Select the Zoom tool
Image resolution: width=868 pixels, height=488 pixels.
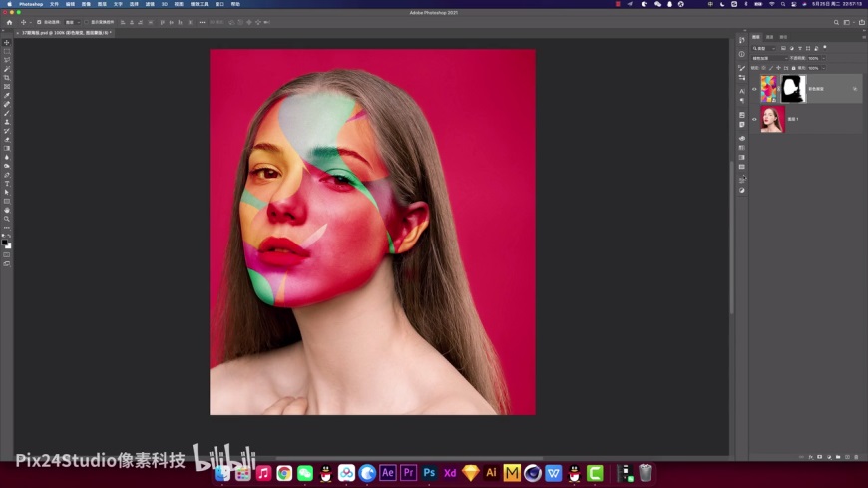(x=7, y=220)
